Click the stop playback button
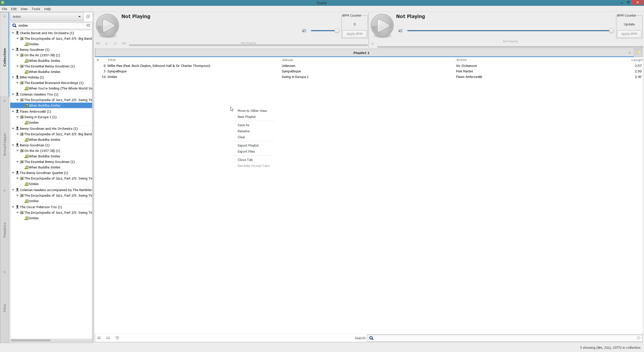 click(115, 43)
